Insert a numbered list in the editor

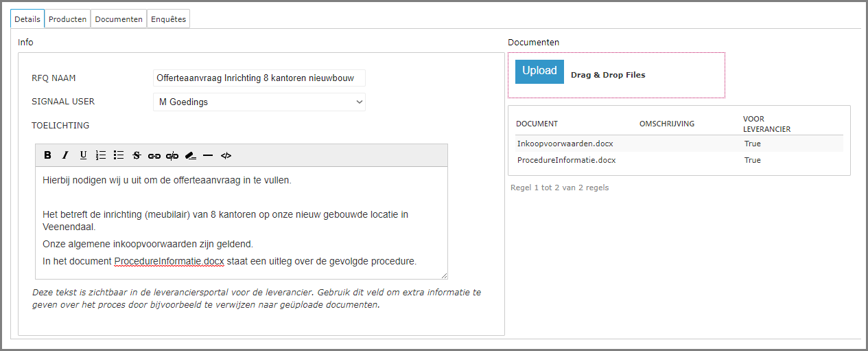click(x=101, y=155)
